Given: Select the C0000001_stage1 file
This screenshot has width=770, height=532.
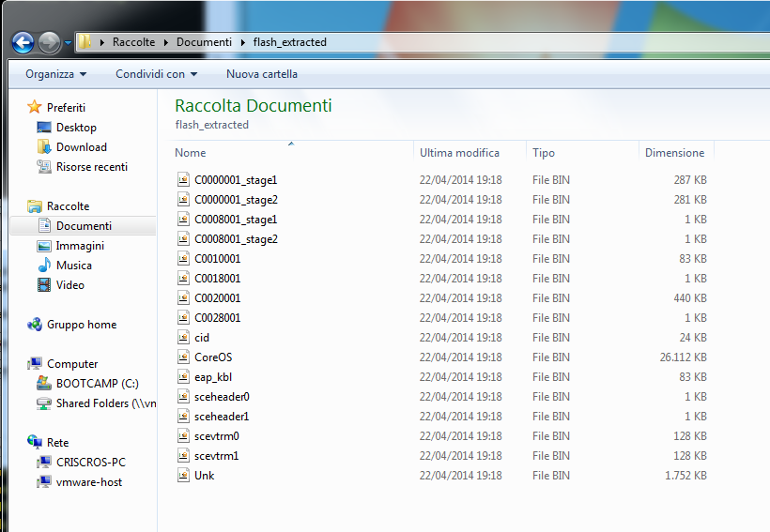Looking at the screenshot, I should 236,179.
